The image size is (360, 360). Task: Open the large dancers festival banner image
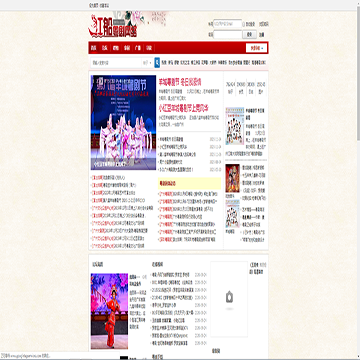pyautogui.click(x=123, y=122)
